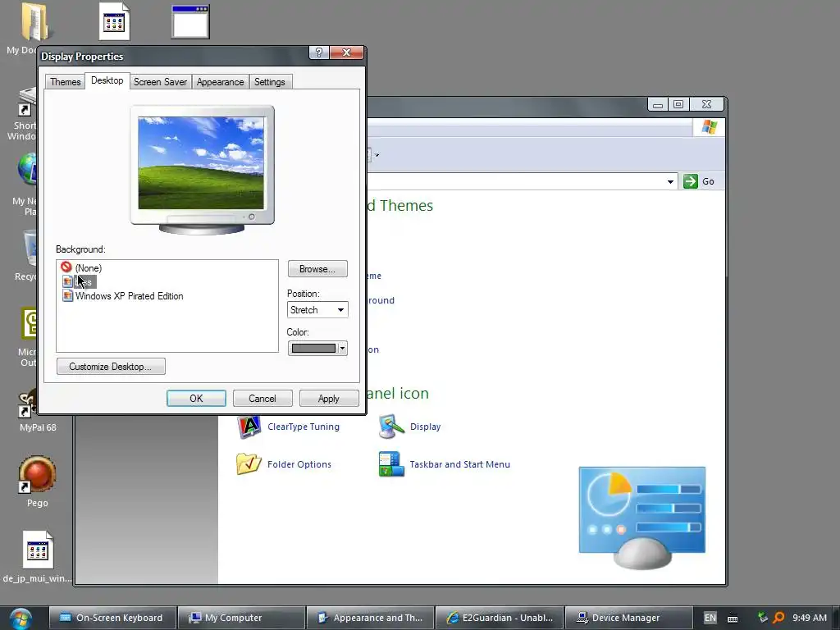Go to the Appearance tab

pos(220,82)
